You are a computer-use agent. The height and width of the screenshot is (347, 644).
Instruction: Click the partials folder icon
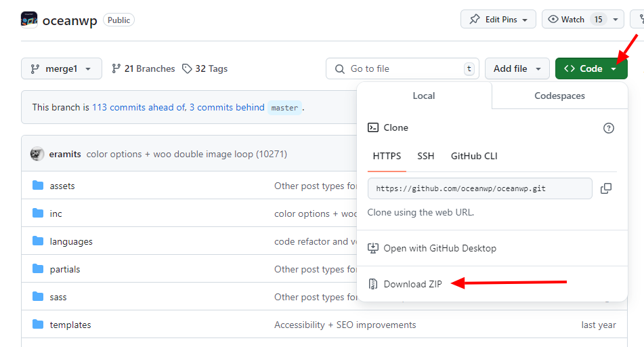(38, 269)
